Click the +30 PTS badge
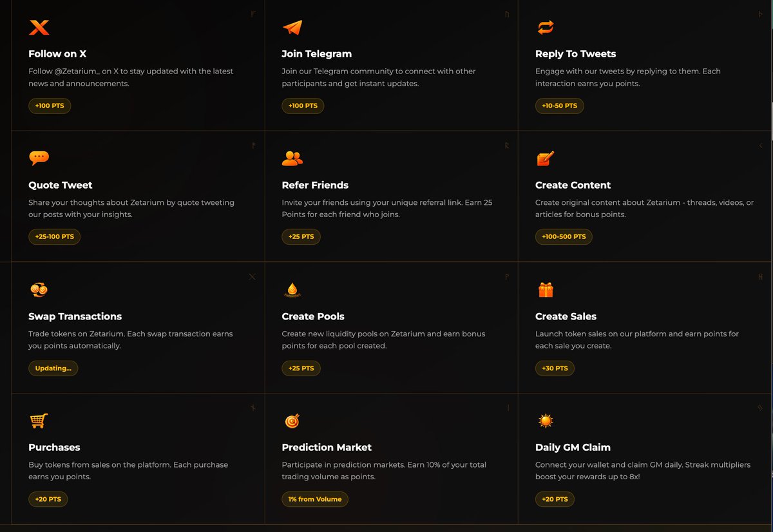The image size is (773, 532). click(x=555, y=368)
